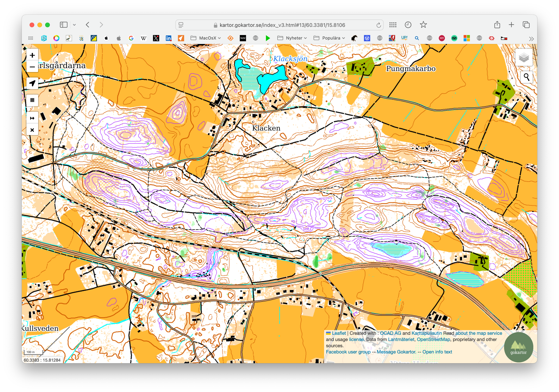This screenshot has height=392, width=559.
Task: Click the black square stop button
Action: 32,100
